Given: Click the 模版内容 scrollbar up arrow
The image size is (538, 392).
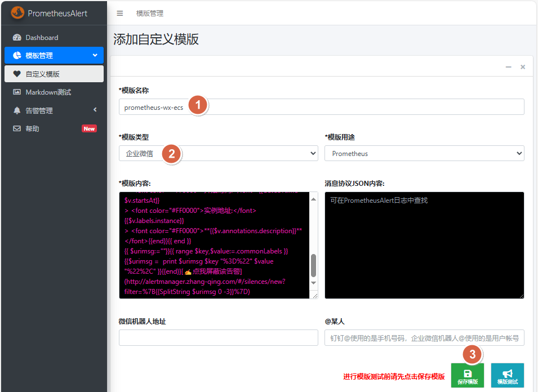Looking at the screenshot, I should tap(313, 199).
